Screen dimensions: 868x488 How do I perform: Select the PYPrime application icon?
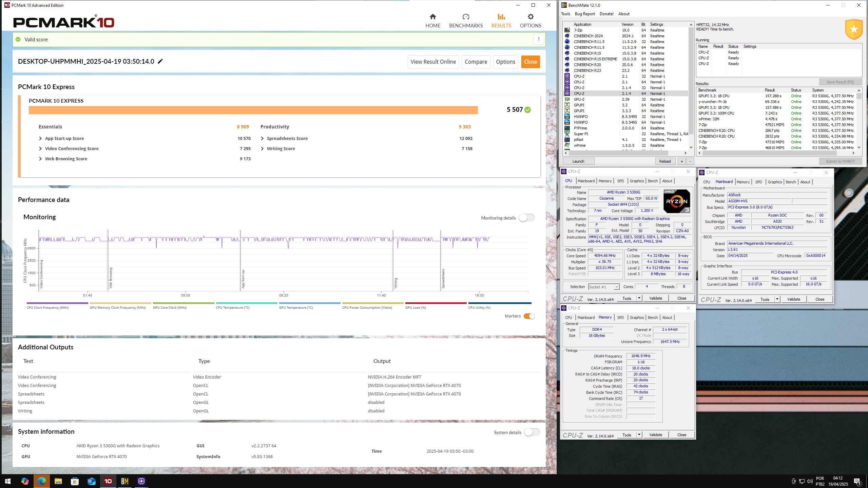point(567,128)
